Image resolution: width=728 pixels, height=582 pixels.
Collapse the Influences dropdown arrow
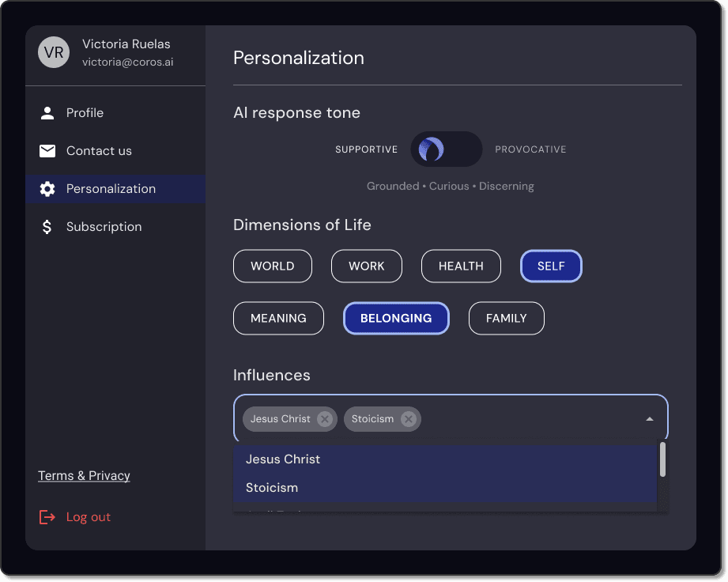[x=650, y=419]
